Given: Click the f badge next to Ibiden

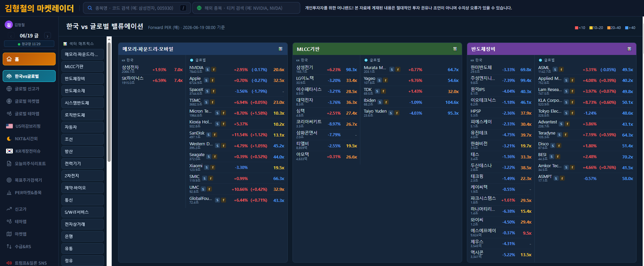Looking at the screenshot, I should pyautogui.click(x=386, y=102).
